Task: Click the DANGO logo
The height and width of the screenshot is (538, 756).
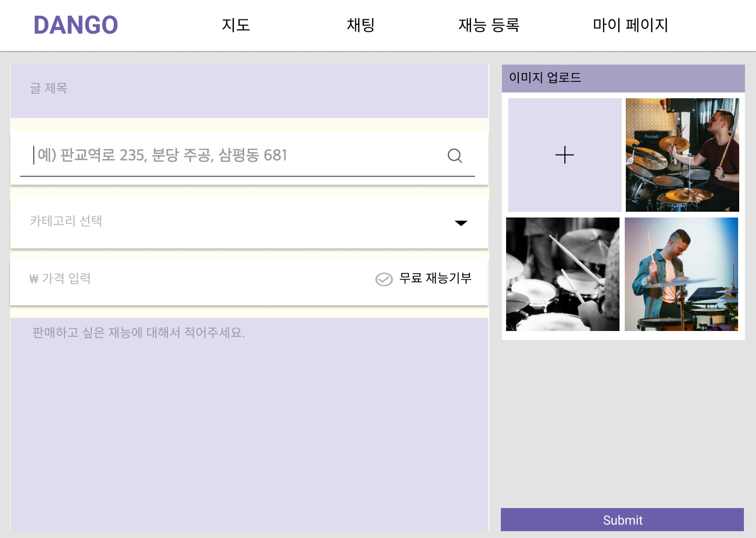Action: click(x=75, y=25)
